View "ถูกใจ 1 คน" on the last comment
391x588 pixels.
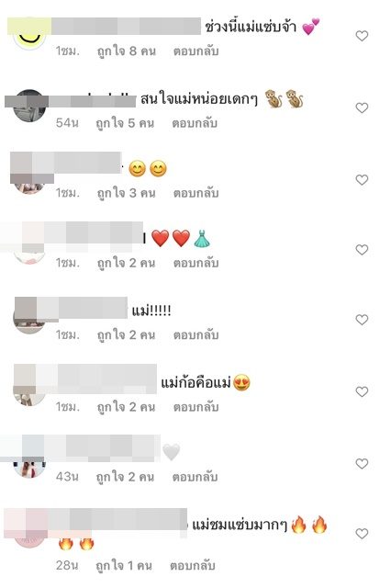pyautogui.click(x=124, y=566)
